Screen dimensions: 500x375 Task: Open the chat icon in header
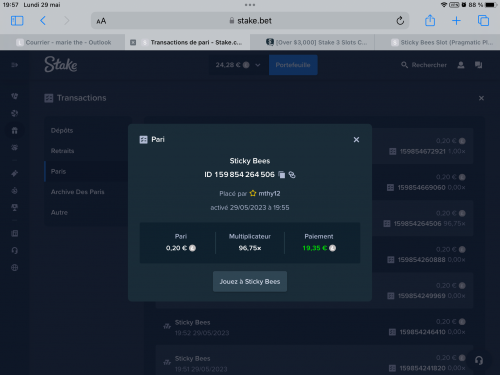click(x=478, y=65)
